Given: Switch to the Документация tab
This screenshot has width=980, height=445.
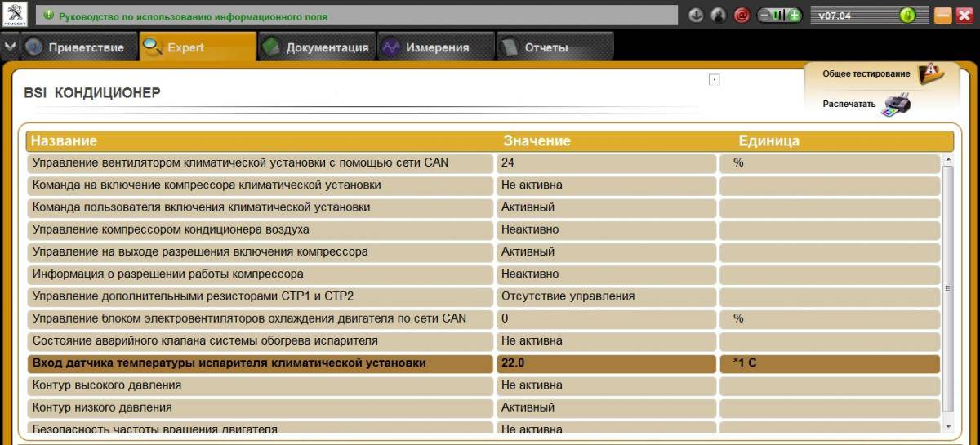Looking at the screenshot, I should pos(317,47).
